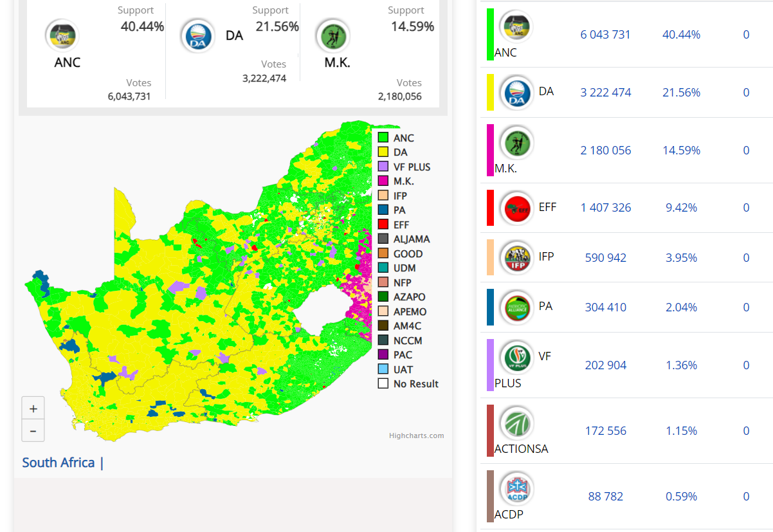This screenshot has width=773, height=532.
Task: Click the 14.59% value in the M.K. table row
Action: point(681,151)
